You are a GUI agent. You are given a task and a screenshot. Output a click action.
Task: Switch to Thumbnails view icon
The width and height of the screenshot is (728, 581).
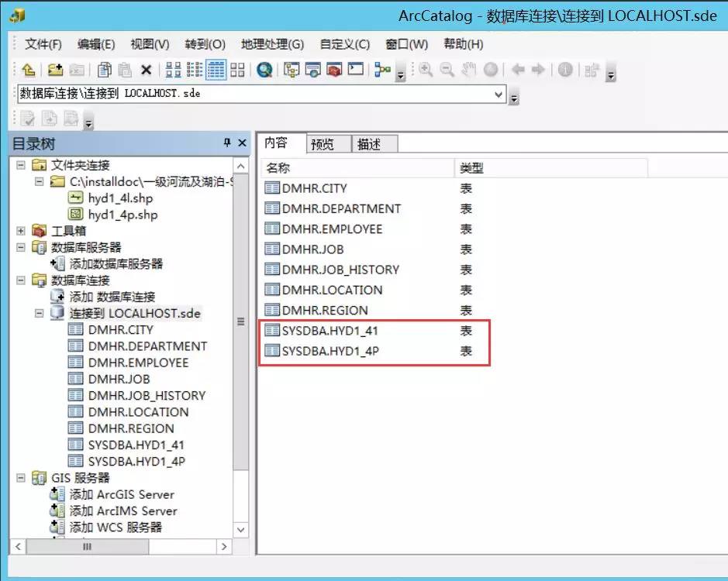(x=237, y=70)
